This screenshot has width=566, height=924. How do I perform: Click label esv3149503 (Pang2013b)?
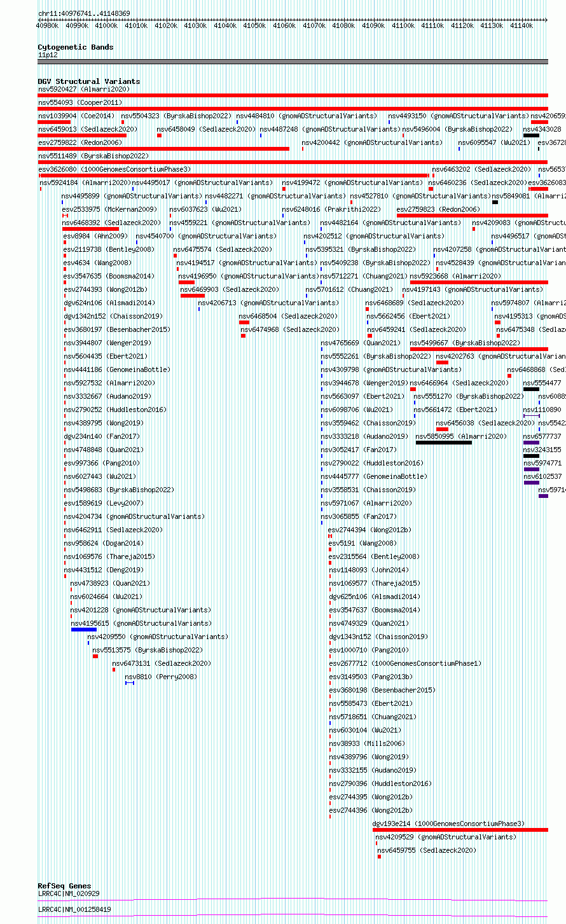coord(371,677)
